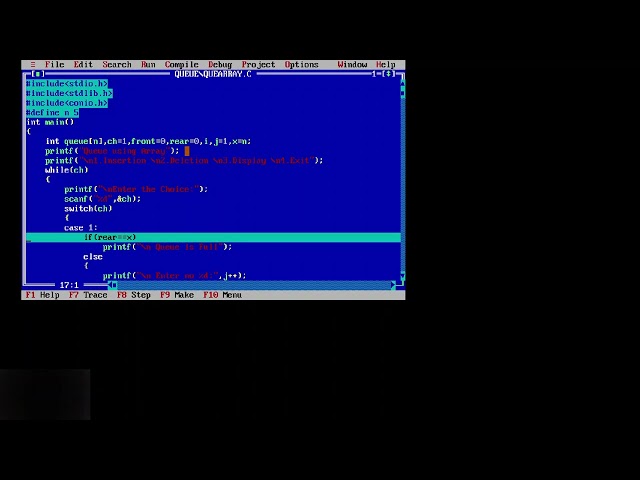Click F8 Step in status bar
This screenshot has height=480, width=640.
[134, 295]
